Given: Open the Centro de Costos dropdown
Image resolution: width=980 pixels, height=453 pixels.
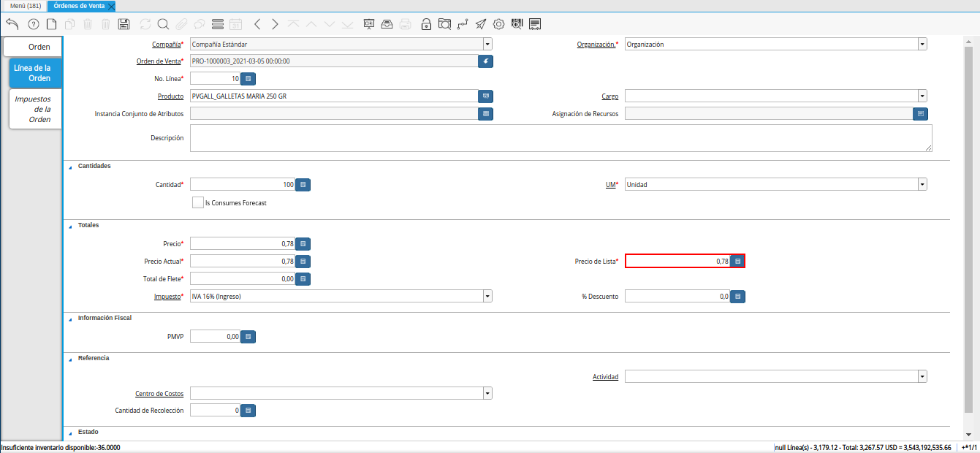Looking at the screenshot, I should 487,394.
